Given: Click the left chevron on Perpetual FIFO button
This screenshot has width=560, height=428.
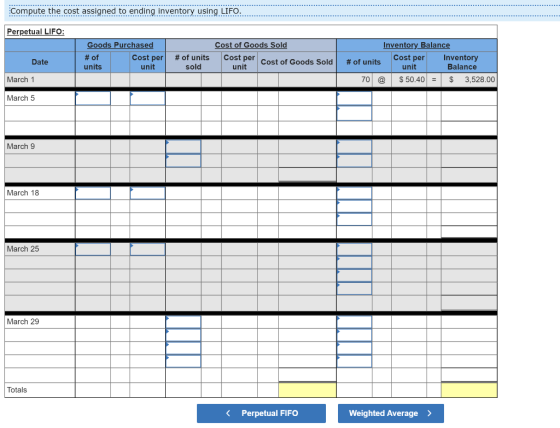Looking at the screenshot, I should pos(228,413).
